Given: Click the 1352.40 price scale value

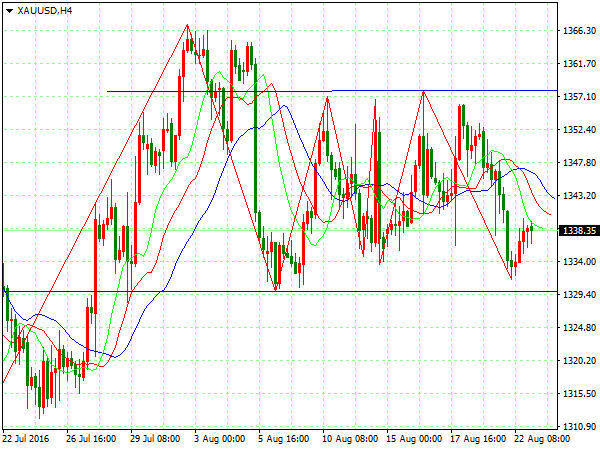Looking at the screenshot, I should [579, 130].
